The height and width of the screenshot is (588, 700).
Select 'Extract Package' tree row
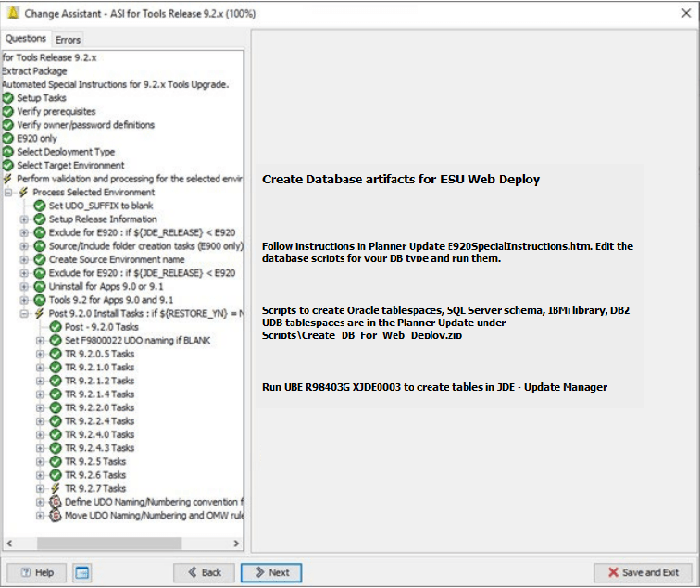pos(34,71)
